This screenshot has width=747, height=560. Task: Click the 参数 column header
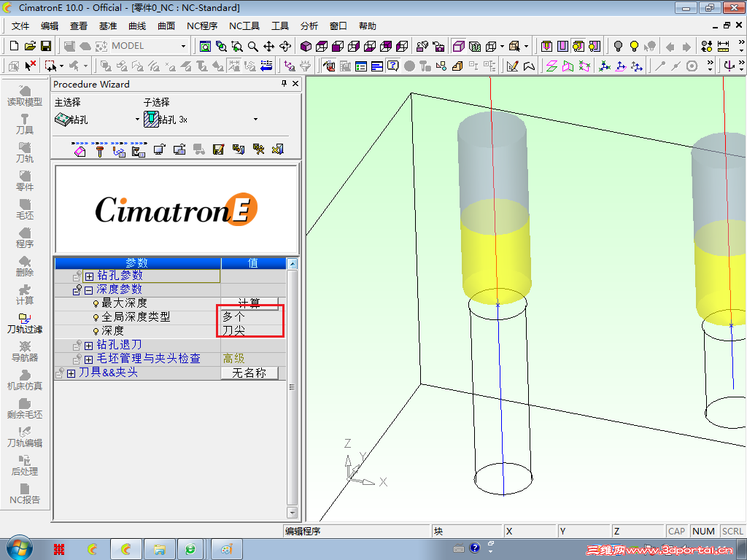(x=138, y=262)
